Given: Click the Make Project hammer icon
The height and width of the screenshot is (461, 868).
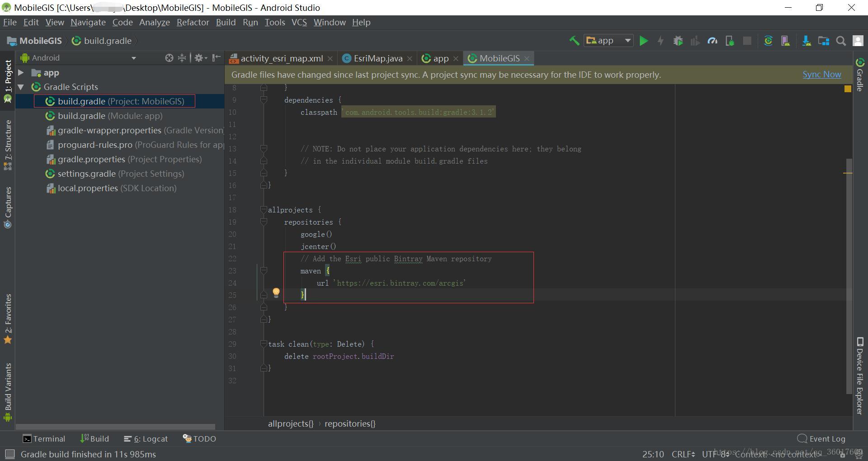Looking at the screenshot, I should click(x=574, y=41).
